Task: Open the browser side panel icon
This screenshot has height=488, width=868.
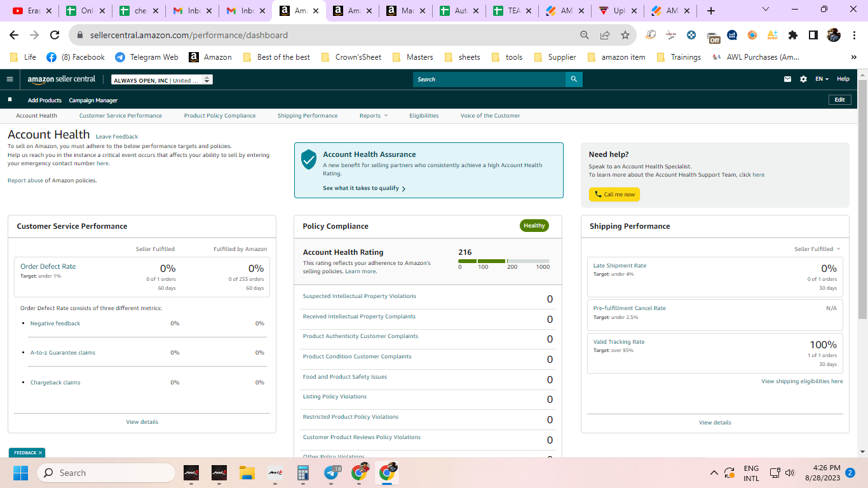Action: [813, 35]
